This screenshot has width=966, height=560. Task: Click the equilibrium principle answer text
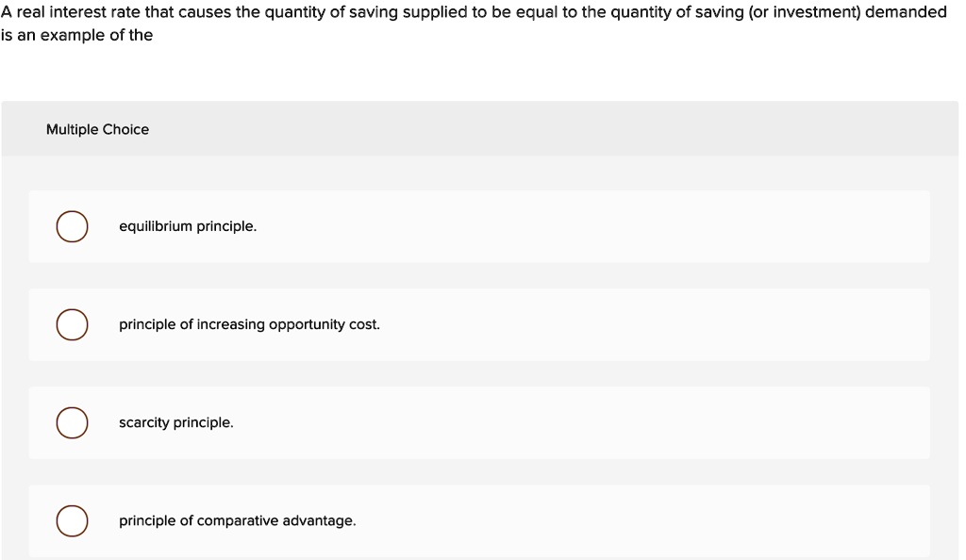tap(187, 225)
